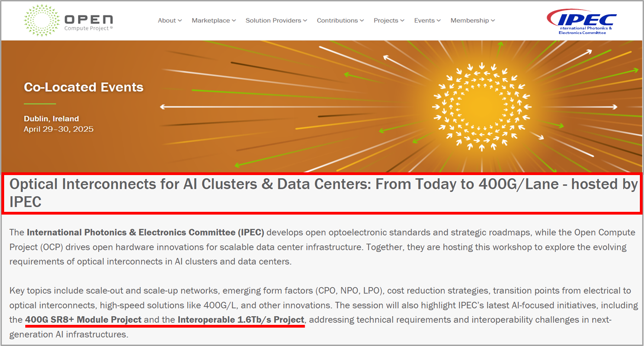Click the Dublin, Ireland location text

pyautogui.click(x=51, y=119)
